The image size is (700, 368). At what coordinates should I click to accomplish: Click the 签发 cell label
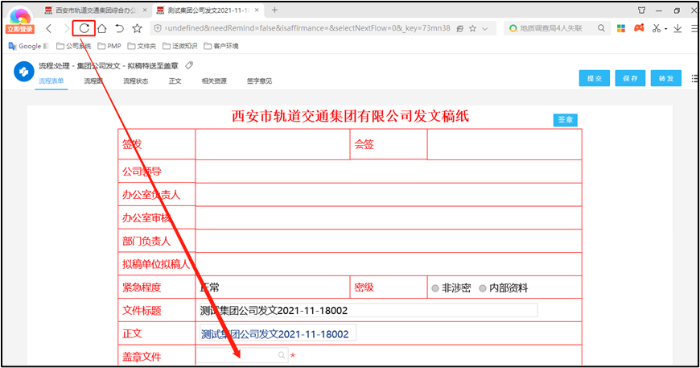click(x=132, y=144)
